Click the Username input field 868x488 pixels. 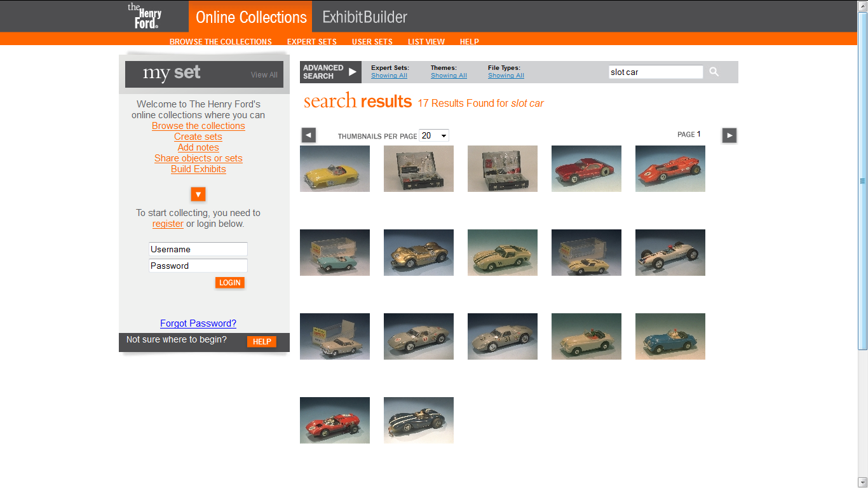(198, 249)
